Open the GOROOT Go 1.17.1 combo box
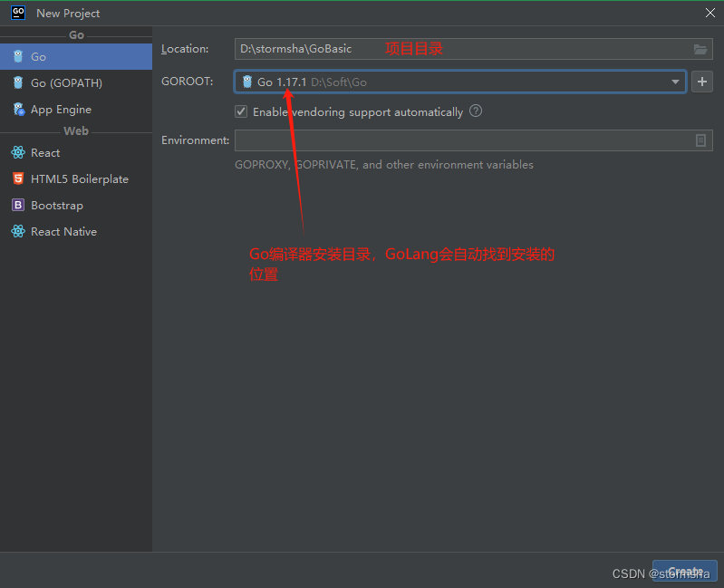The height and width of the screenshot is (588, 724). pyautogui.click(x=460, y=82)
